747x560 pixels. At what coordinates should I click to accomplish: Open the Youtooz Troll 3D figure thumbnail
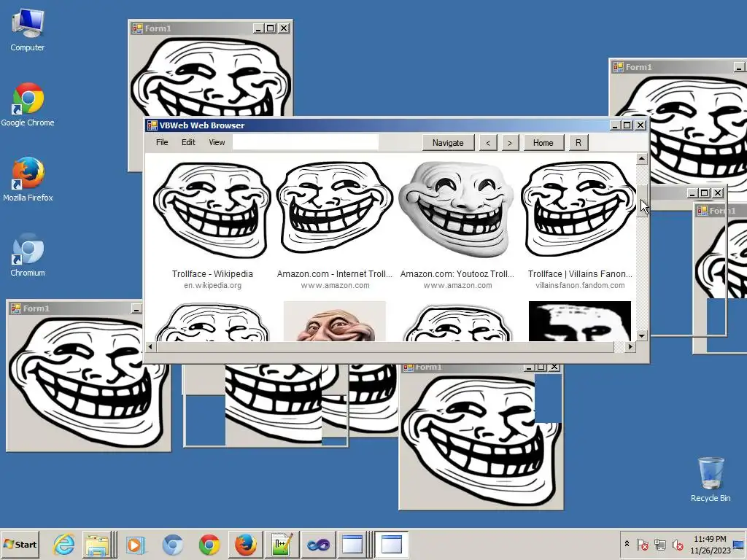(457, 209)
